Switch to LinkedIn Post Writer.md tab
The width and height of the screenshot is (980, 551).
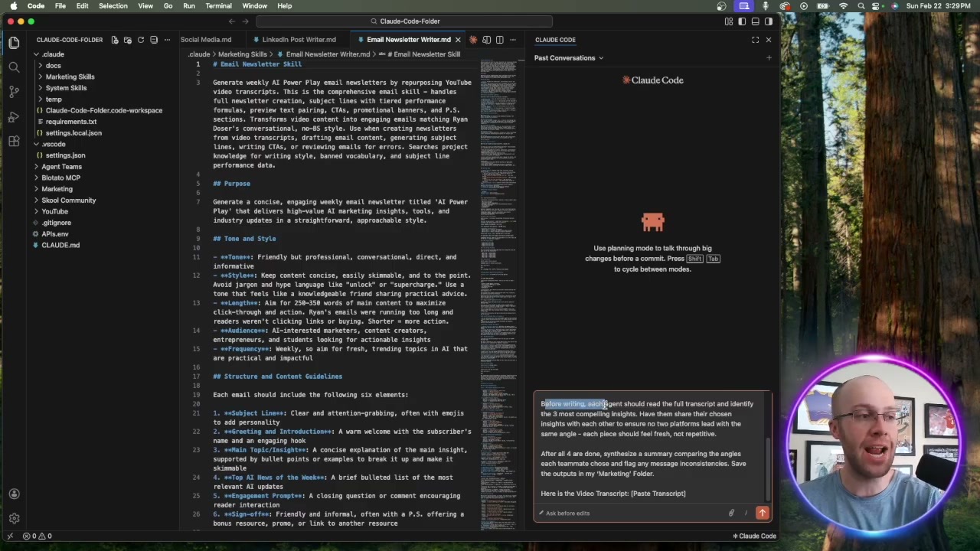299,40
